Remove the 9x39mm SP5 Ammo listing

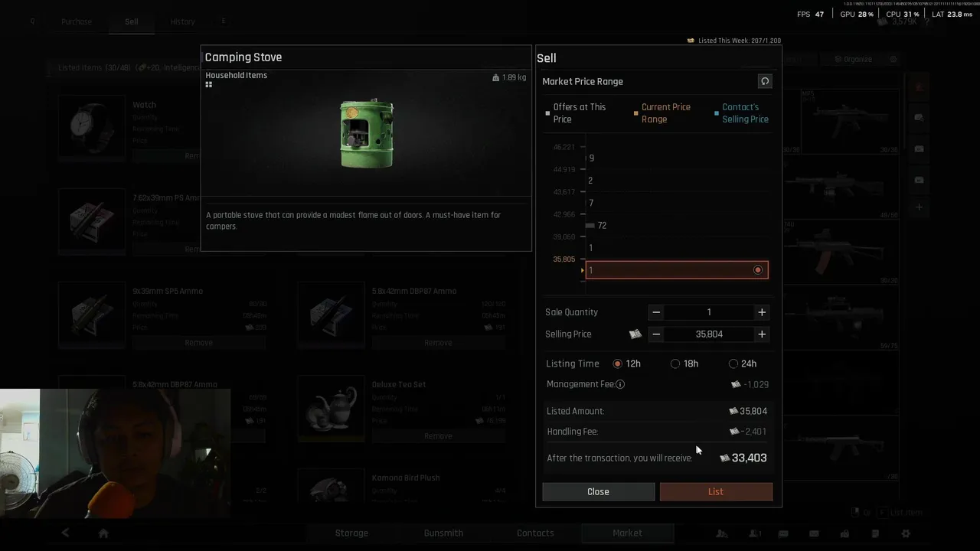pos(198,342)
